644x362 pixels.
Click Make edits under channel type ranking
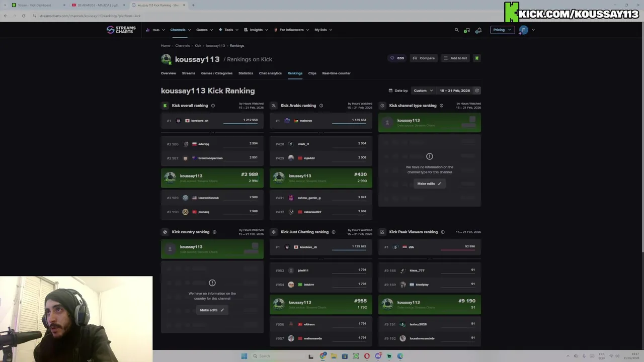429,184
